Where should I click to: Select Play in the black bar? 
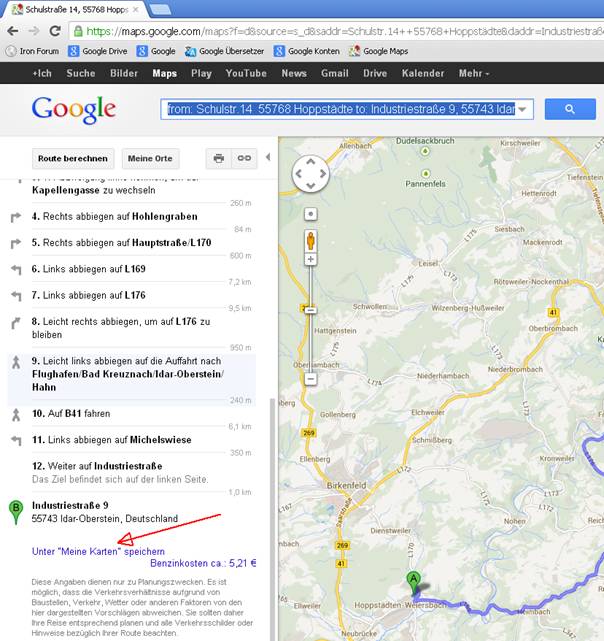201,73
